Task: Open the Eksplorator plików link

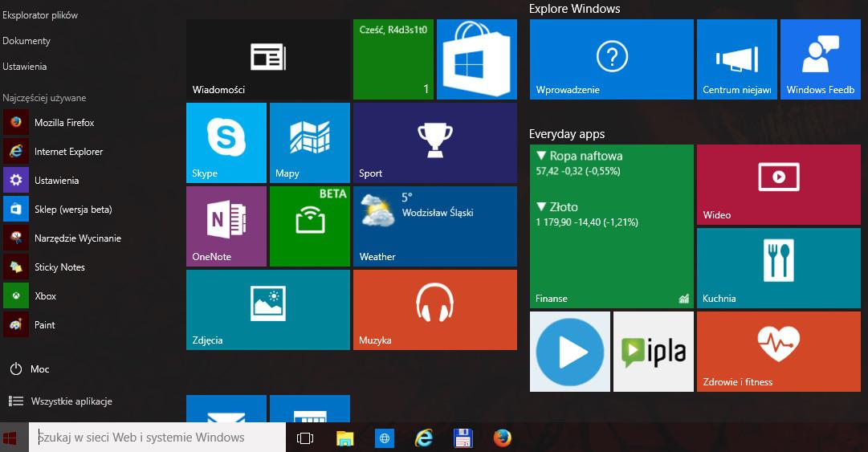Action: (40, 15)
